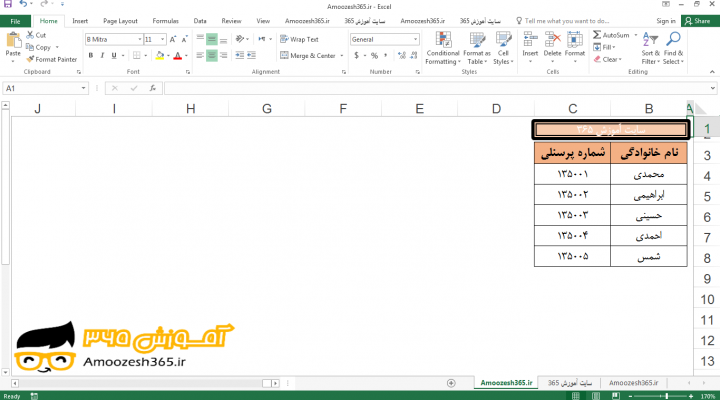Image resolution: width=720 pixels, height=400 pixels.
Task: Click the Save icon in title bar
Action: coord(8,4)
